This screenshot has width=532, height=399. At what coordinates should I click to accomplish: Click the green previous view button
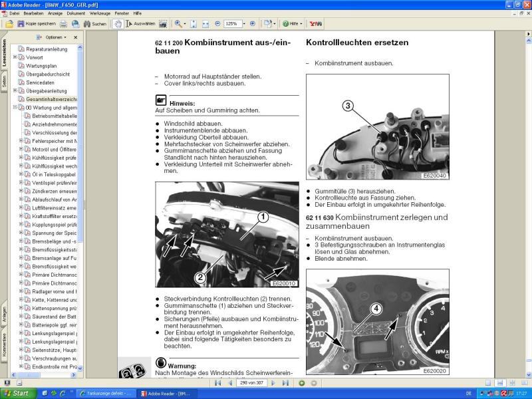301,383
